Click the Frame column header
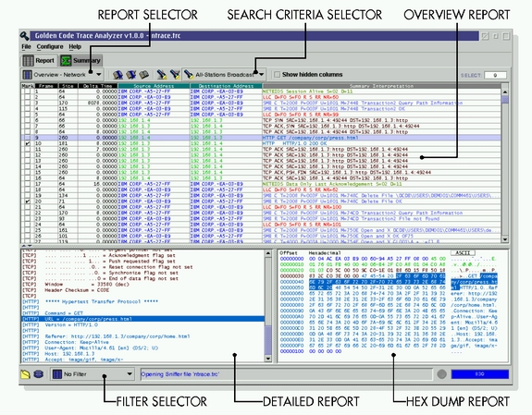The height and width of the screenshot is (415, 532). point(46,86)
